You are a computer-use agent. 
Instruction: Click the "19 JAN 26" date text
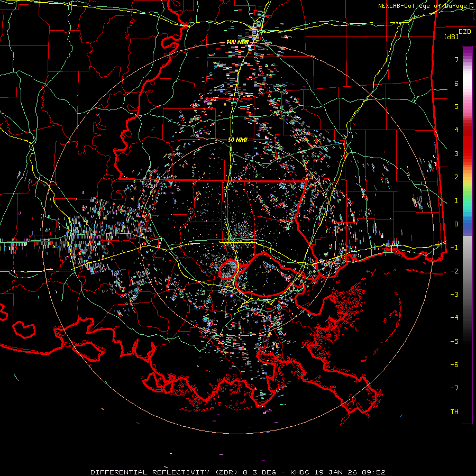pyautogui.click(x=337, y=472)
